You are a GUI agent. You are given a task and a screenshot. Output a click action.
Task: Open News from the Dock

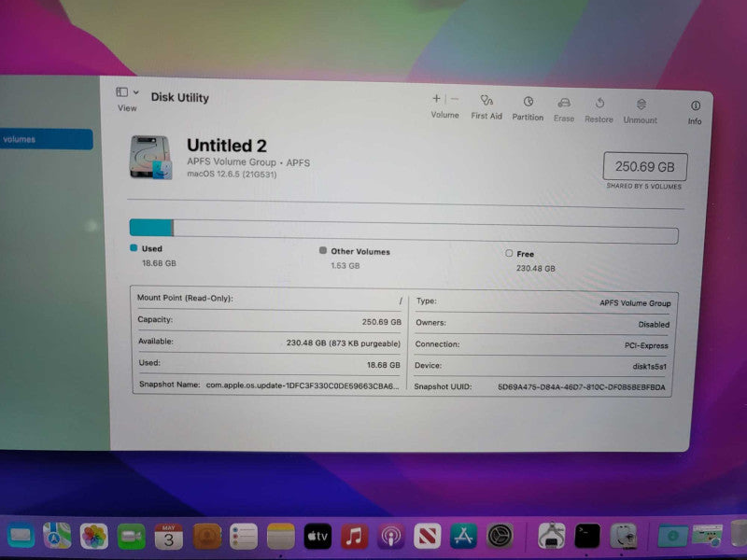(428, 536)
